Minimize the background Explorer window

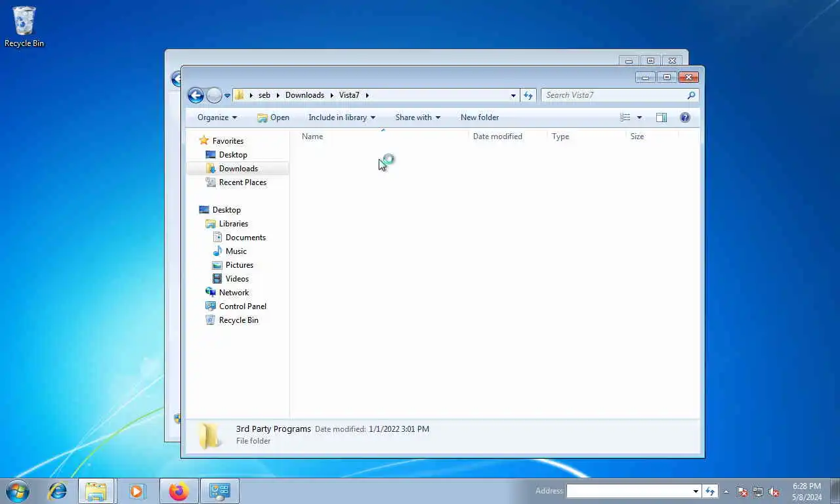tap(629, 60)
